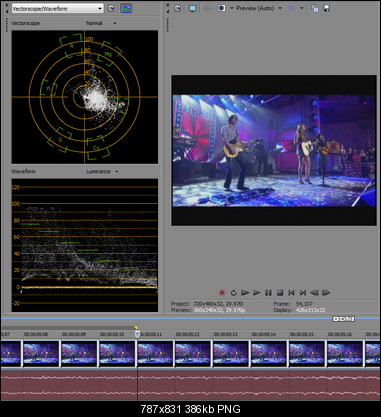Save preview snapshot to file

pyautogui.click(x=327, y=8)
